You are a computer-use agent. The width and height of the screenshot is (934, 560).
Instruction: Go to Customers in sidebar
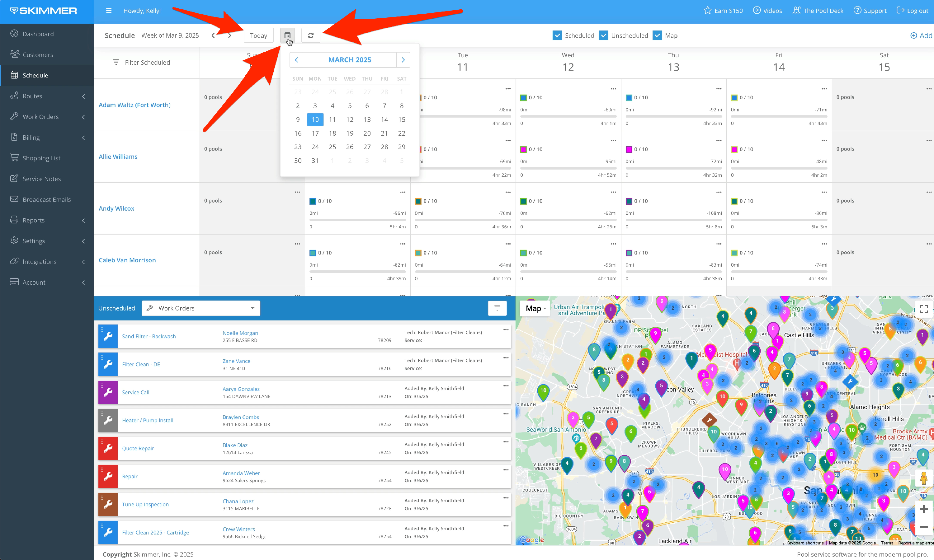pyautogui.click(x=38, y=54)
